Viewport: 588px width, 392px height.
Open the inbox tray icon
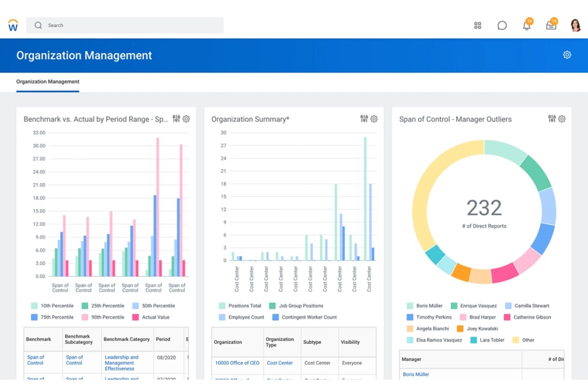click(x=551, y=25)
